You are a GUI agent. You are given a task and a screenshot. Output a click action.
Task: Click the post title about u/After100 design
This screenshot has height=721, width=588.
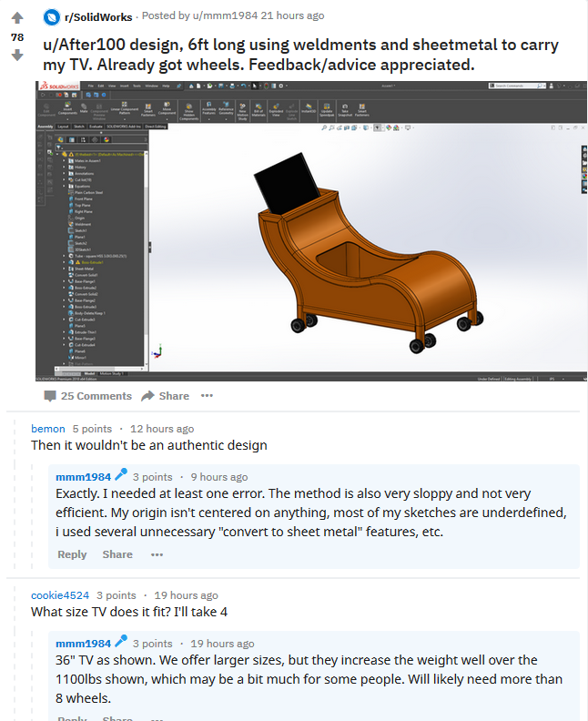tap(300, 56)
